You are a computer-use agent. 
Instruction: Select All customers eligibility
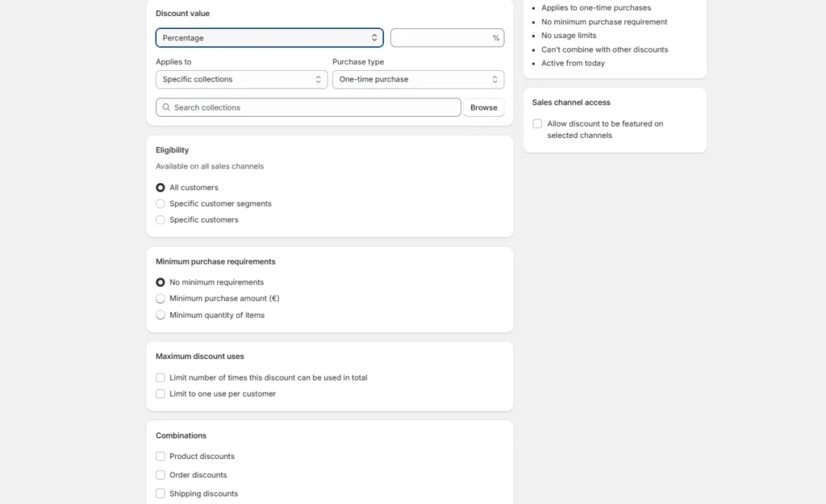pos(161,187)
